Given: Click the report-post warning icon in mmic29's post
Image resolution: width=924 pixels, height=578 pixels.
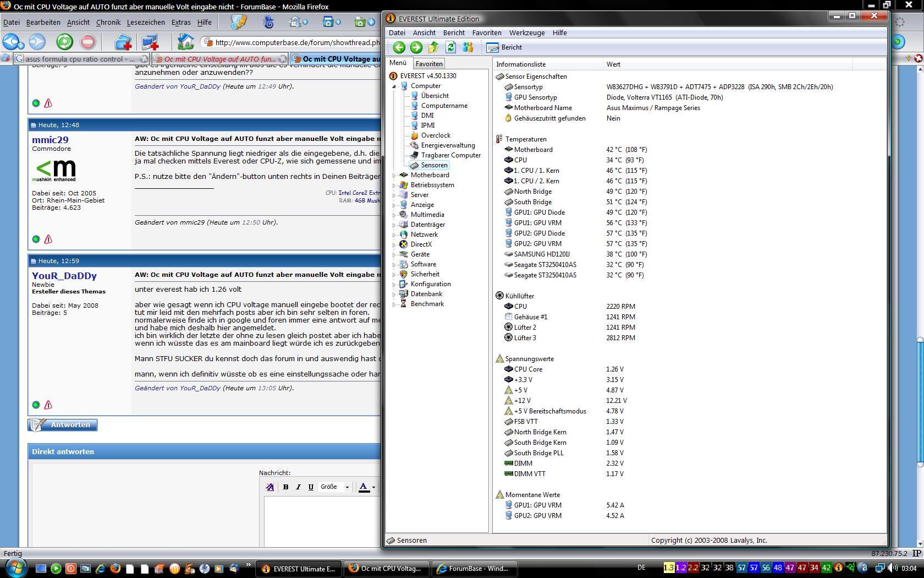Looking at the screenshot, I should click(48, 239).
